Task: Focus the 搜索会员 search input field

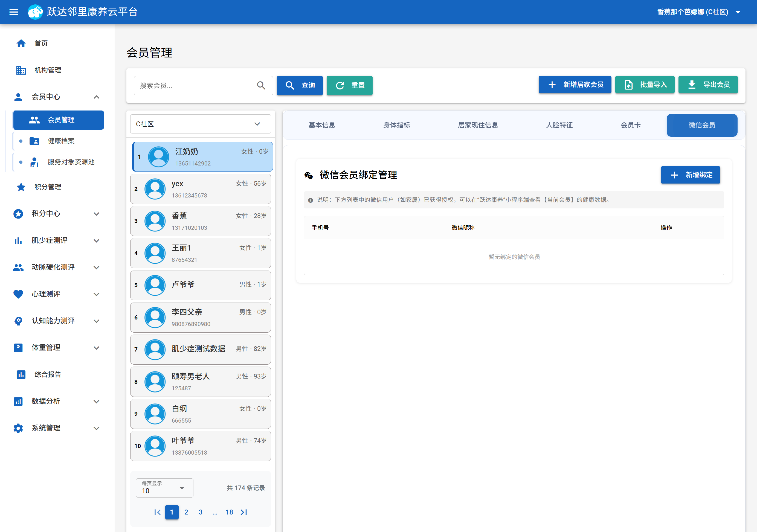Action: pyautogui.click(x=204, y=86)
